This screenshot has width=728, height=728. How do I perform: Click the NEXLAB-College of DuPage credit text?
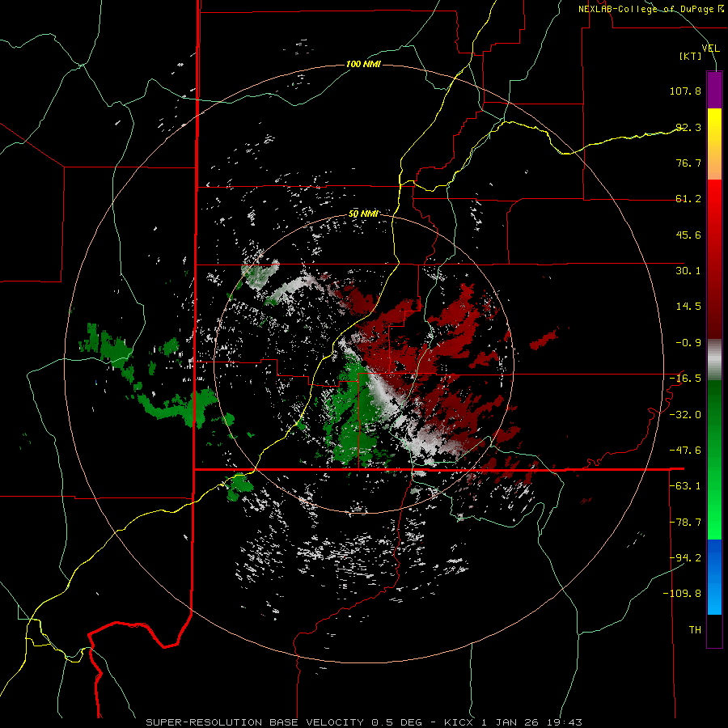650,9
